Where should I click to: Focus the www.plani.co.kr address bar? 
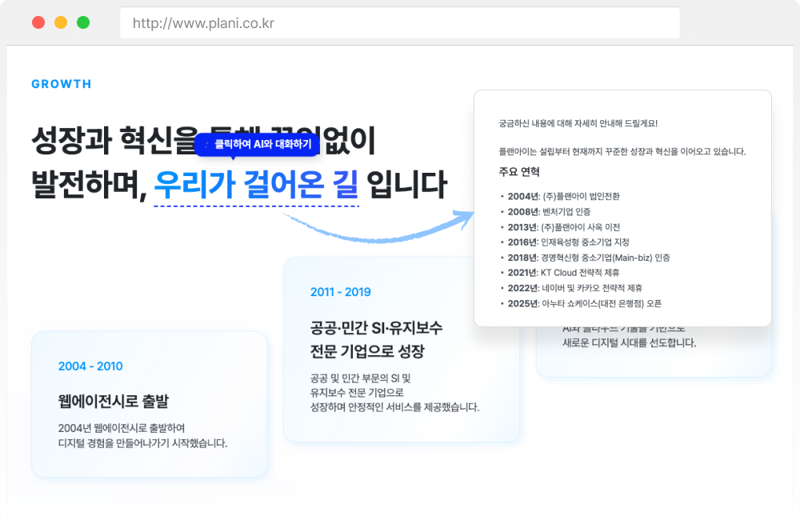tap(400, 23)
